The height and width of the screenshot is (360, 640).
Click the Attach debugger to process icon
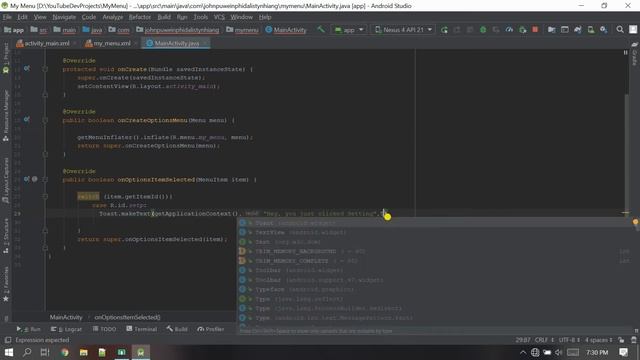click(x=522, y=29)
